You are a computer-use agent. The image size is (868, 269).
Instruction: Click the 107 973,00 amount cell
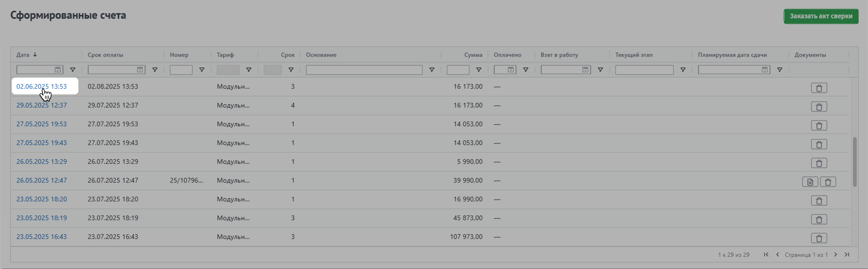(x=466, y=237)
